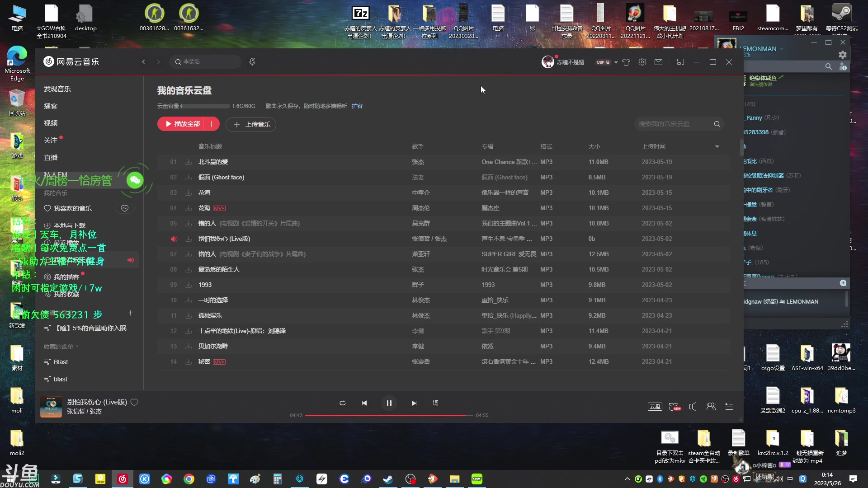The width and height of the screenshot is (868, 488).
Task: Toggle lyrics display 词 button
Action: click(x=436, y=403)
